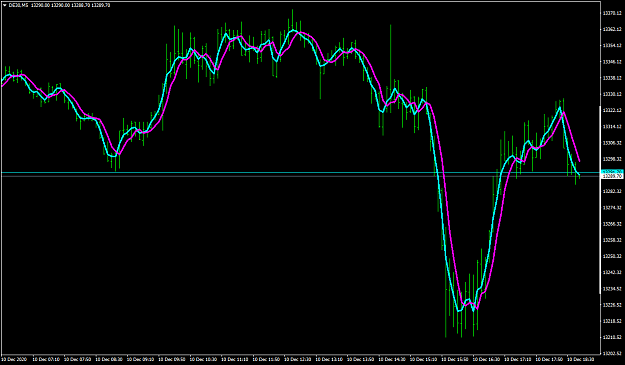Click the DE30,M5 symbol label
This screenshot has width=625, height=365.
click(x=18, y=5)
